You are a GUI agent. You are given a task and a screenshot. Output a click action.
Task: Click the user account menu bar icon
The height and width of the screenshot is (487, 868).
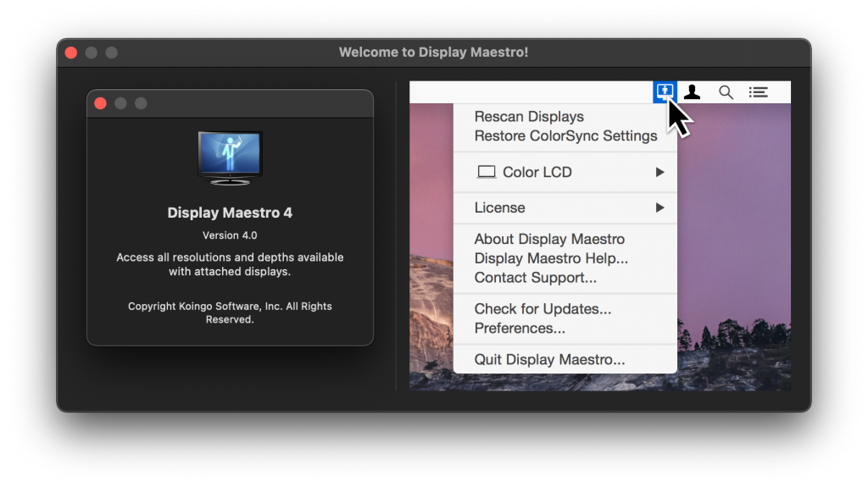click(692, 91)
